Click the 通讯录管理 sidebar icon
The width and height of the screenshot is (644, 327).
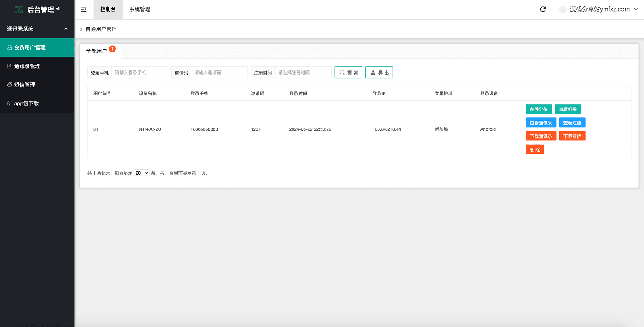point(10,66)
